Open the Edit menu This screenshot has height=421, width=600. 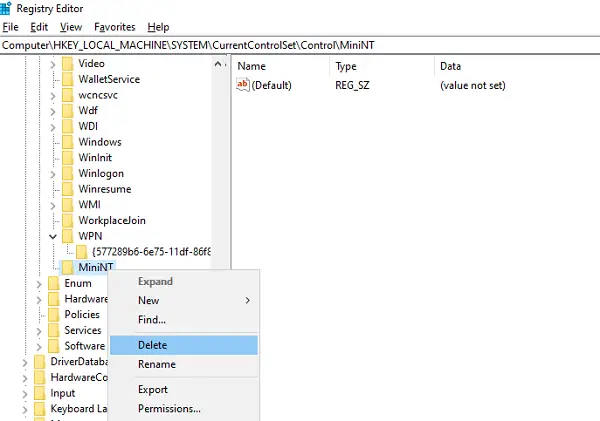(39, 27)
